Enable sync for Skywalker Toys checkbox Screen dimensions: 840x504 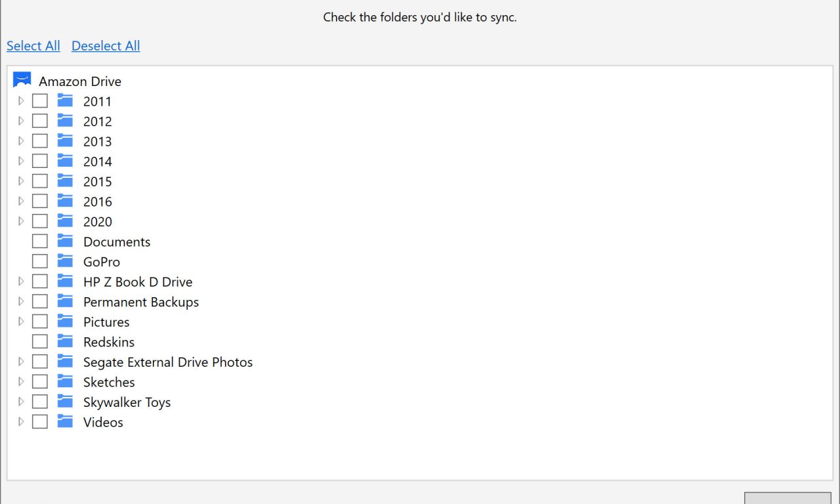[40, 402]
